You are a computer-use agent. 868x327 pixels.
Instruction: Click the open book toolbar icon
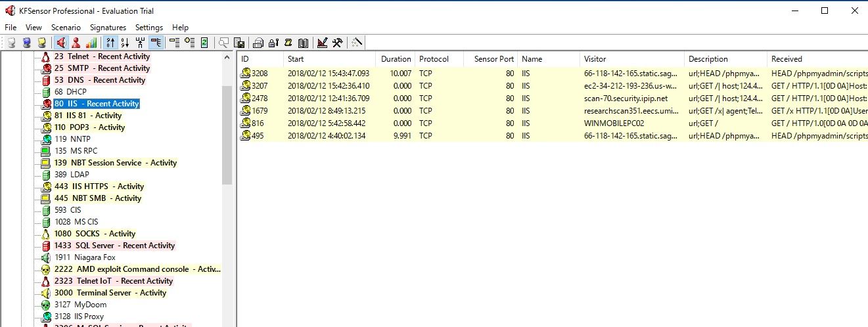(x=303, y=43)
